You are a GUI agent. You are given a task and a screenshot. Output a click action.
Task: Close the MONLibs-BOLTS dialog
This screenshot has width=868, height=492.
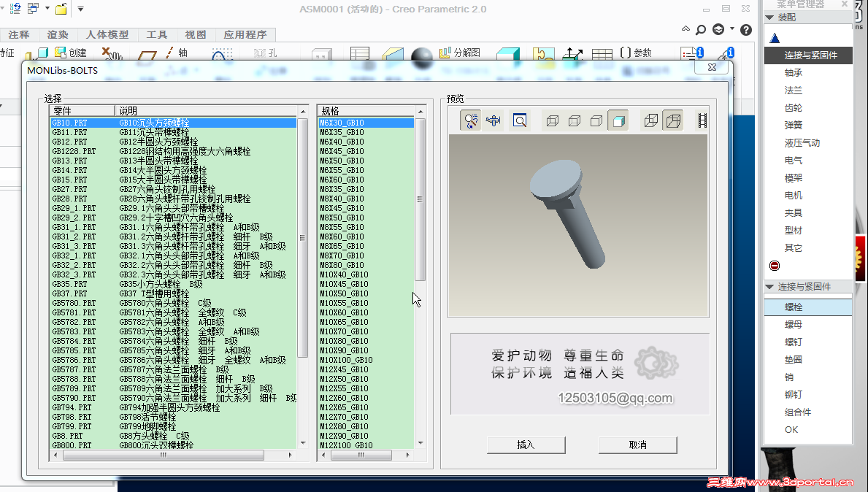713,67
